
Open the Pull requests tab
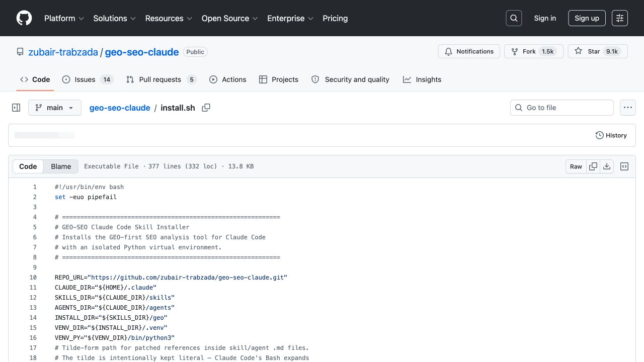[x=161, y=79]
